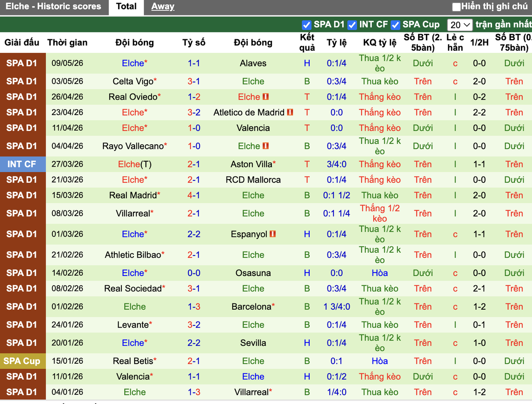Switch to the Total tab

tap(126, 7)
